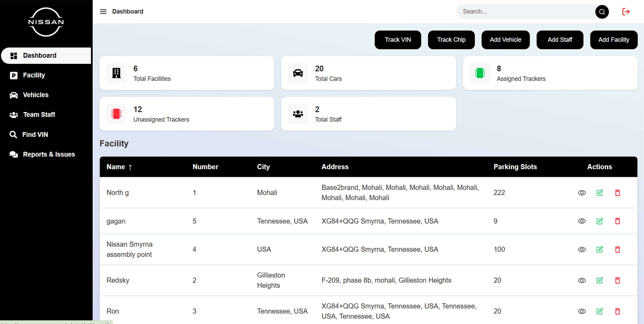Click the Track Chip button
644x324 pixels.
click(x=451, y=40)
